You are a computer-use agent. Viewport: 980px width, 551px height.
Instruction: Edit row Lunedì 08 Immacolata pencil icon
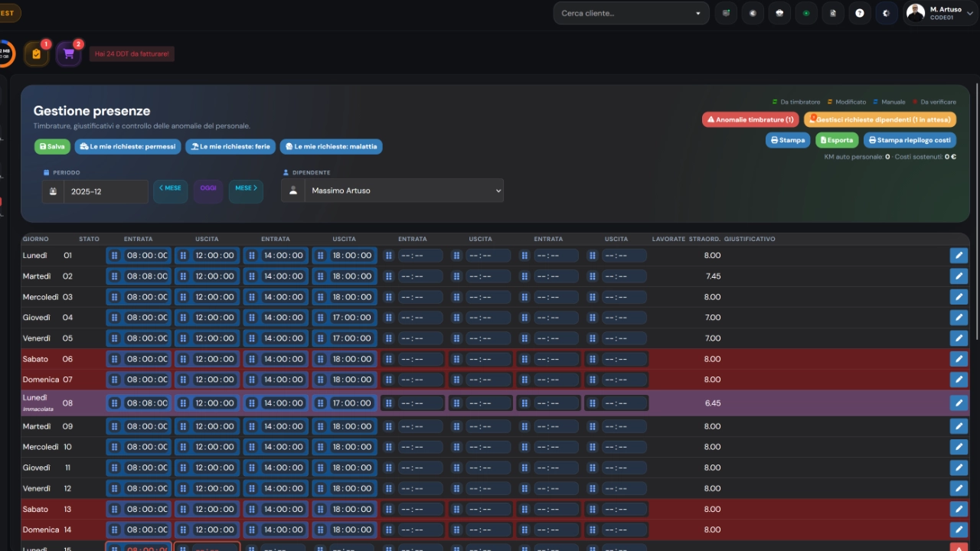pos(958,403)
